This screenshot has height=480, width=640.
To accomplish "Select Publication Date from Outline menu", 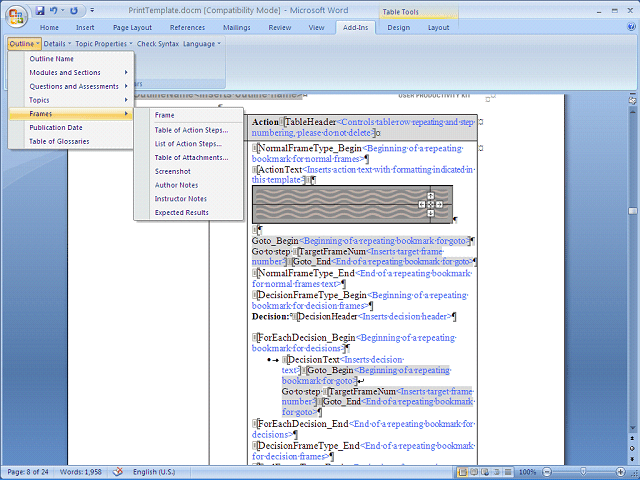I will (x=56, y=128).
